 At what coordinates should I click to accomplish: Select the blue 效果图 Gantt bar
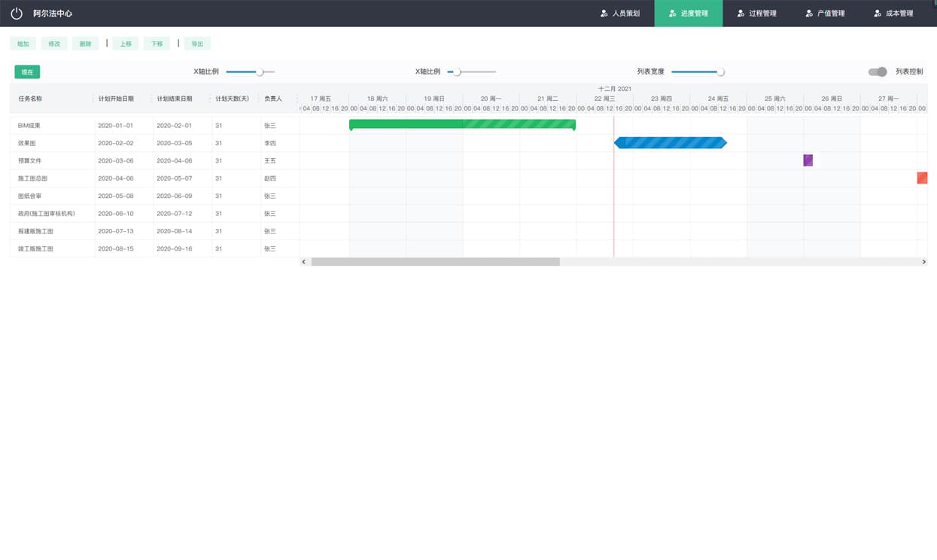coord(671,142)
